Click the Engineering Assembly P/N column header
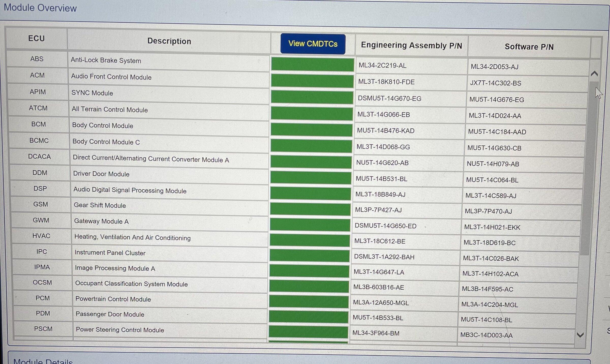Viewport: 610px width, 364px height. point(411,45)
